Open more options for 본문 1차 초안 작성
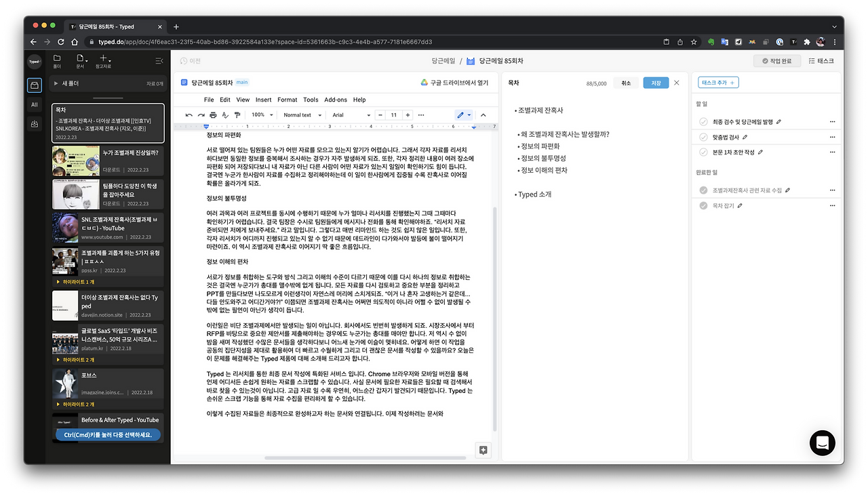The width and height of the screenshot is (868, 496). (x=832, y=152)
